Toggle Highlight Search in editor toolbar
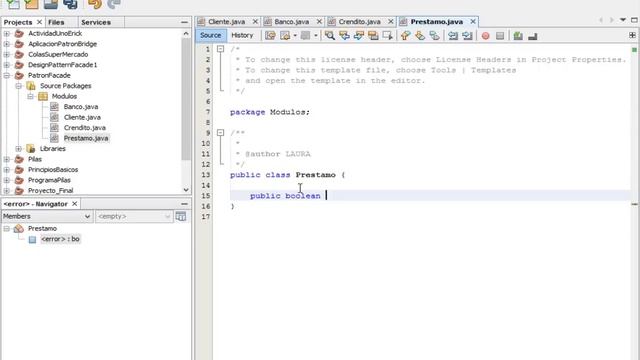 click(373, 36)
